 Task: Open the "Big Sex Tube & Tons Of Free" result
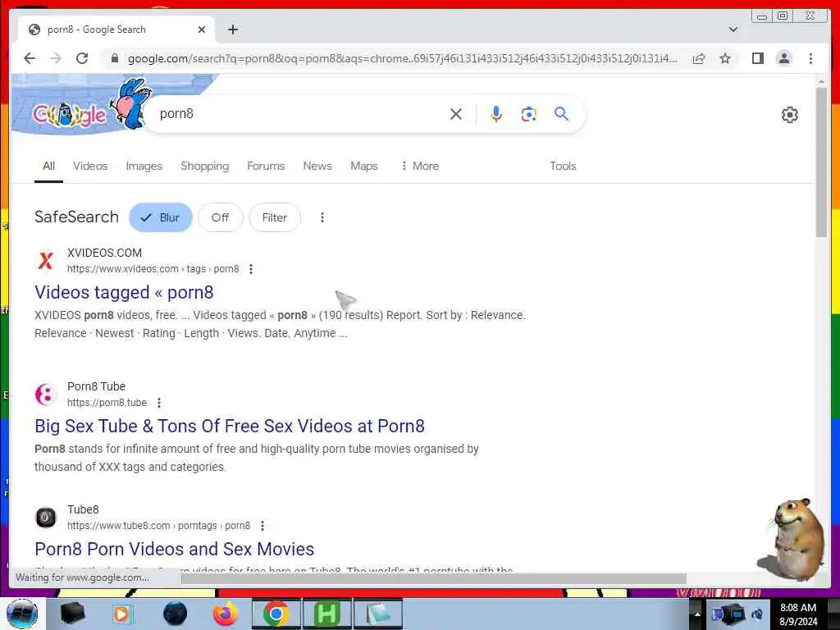(x=230, y=426)
